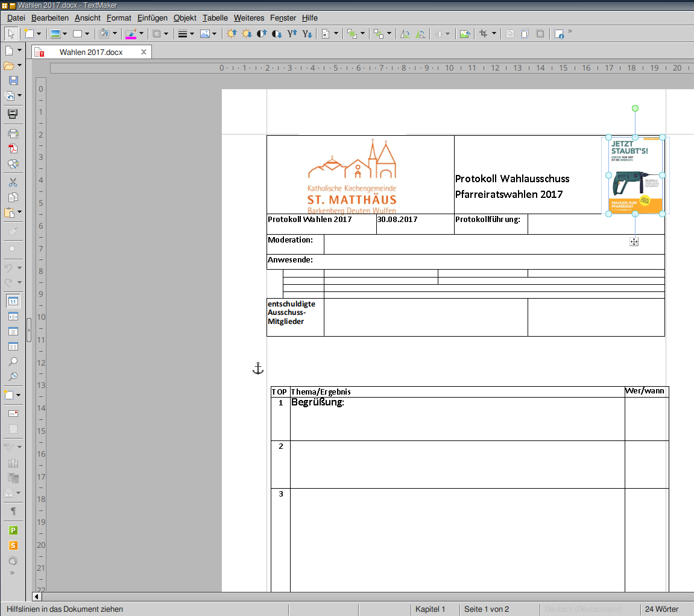Increase contrast with half-circle up icon

click(x=262, y=34)
